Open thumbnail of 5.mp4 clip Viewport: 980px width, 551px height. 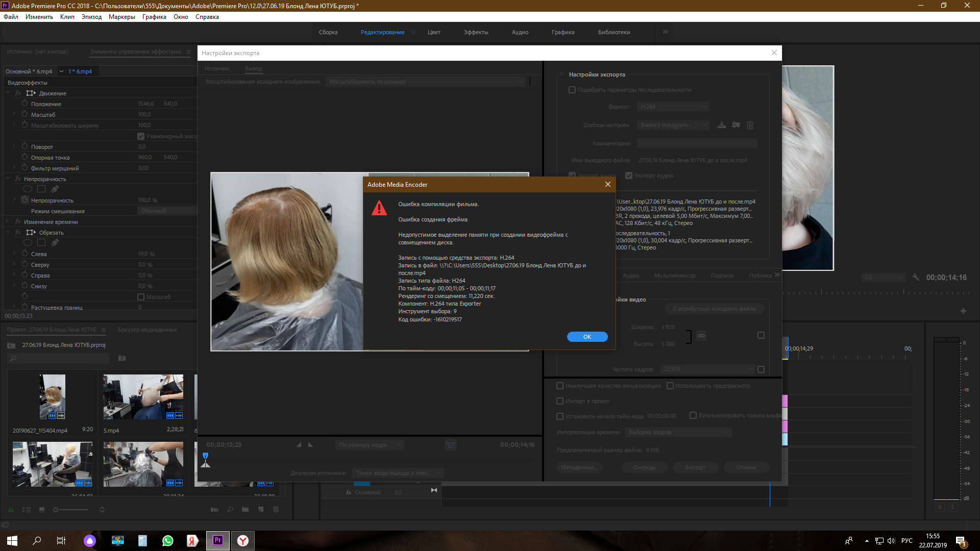[143, 397]
